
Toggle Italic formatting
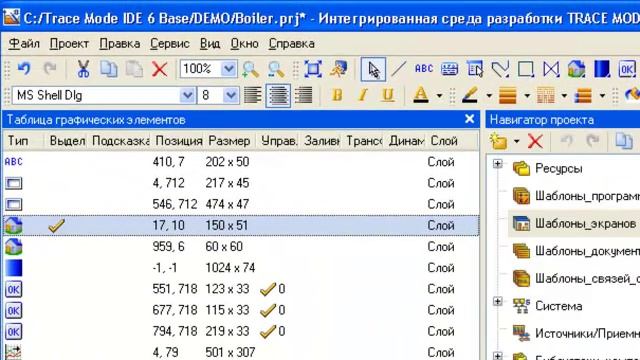pos(362,96)
